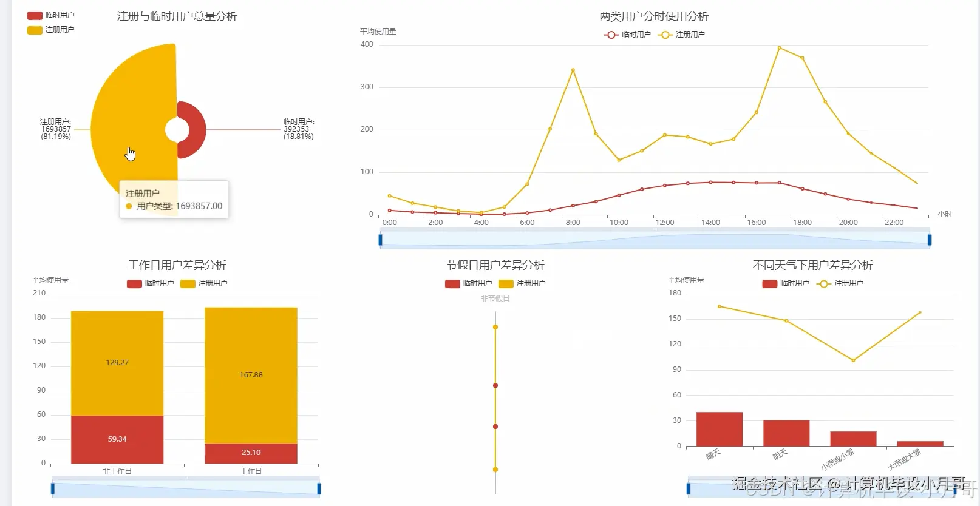Toggle 注册用户 legend in 不同天气下用户差异分析

(840, 283)
